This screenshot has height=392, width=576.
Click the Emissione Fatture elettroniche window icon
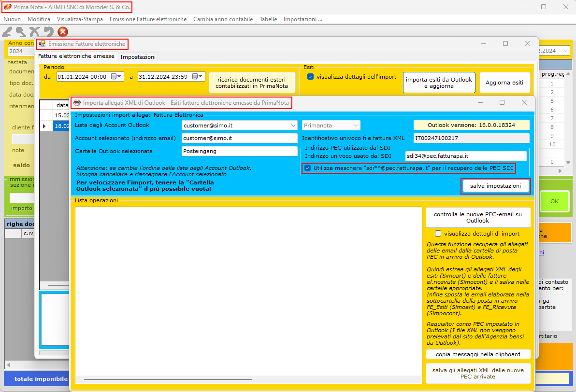(x=42, y=44)
